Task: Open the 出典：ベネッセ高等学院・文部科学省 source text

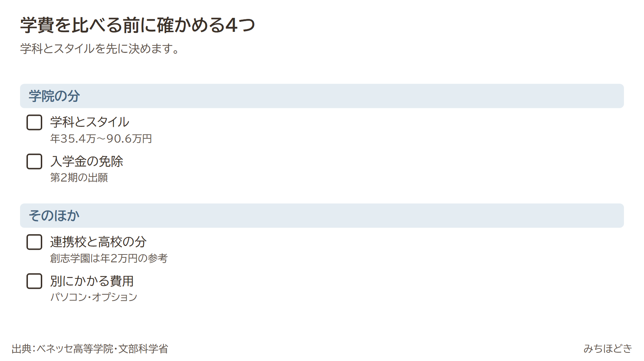Action: [90, 348]
